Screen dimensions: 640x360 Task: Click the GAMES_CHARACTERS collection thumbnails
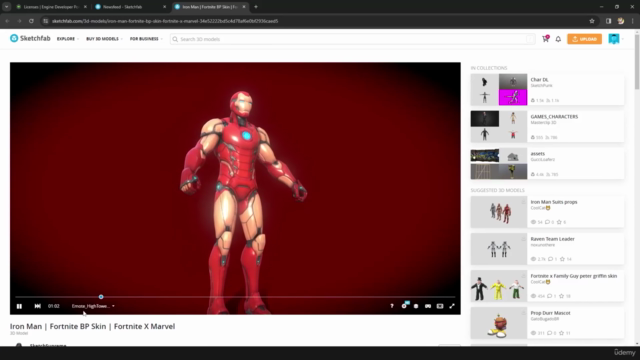pyautogui.click(x=499, y=127)
